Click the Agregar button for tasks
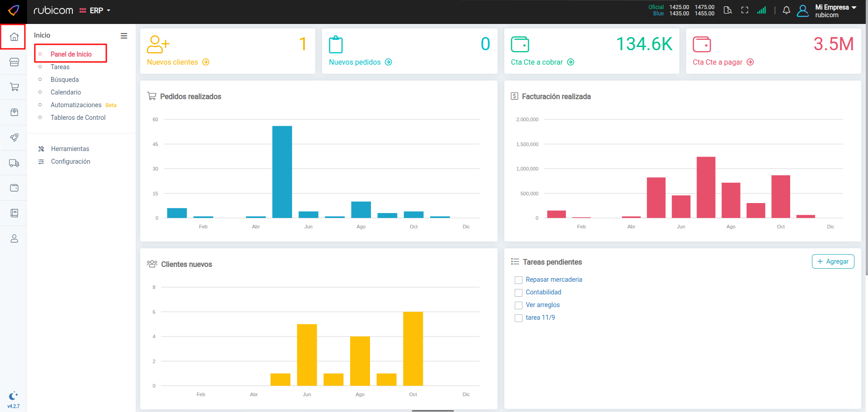The height and width of the screenshot is (412, 868). (833, 261)
